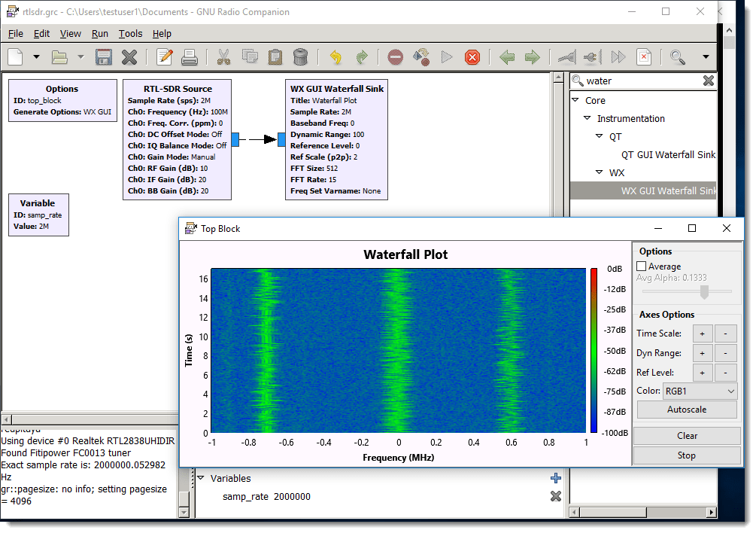The image size is (756, 533).
Task: Enable the Average checkbox
Action: 642,266
